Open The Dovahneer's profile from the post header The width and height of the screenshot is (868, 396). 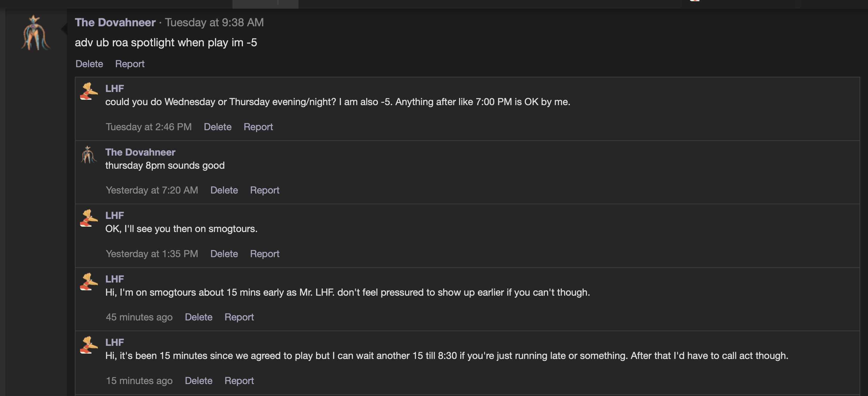click(x=115, y=22)
